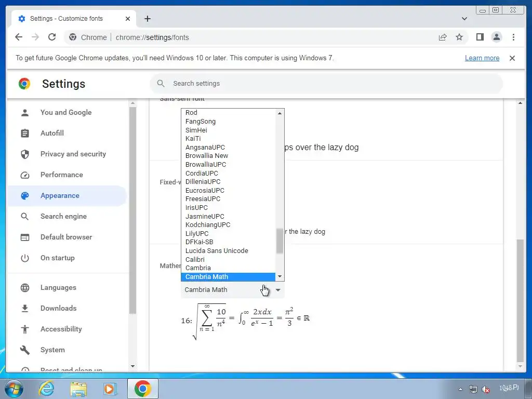Click font list scroll-up arrow
The width and height of the screenshot is (532, 399).
(x=280, y=113)
